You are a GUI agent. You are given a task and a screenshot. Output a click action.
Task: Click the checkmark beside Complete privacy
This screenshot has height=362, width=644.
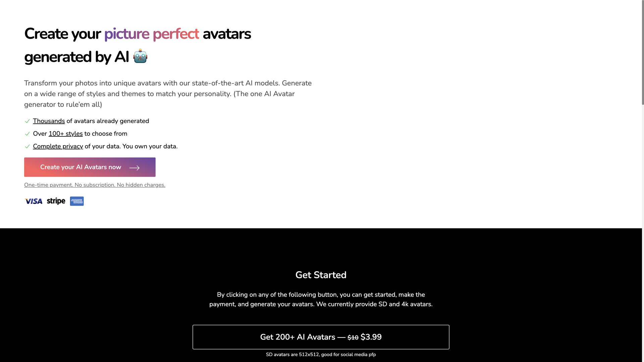click(x=28, y=146)
